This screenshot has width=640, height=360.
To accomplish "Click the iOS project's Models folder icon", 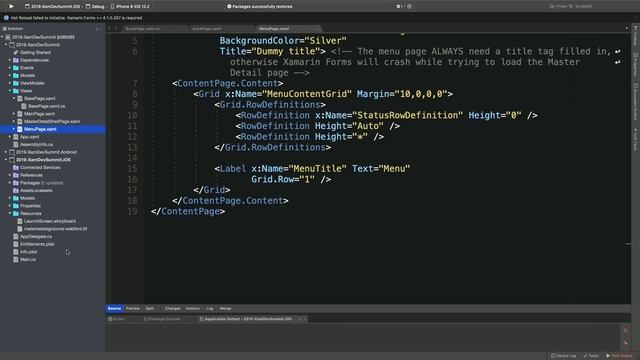I will pos(16,198).
